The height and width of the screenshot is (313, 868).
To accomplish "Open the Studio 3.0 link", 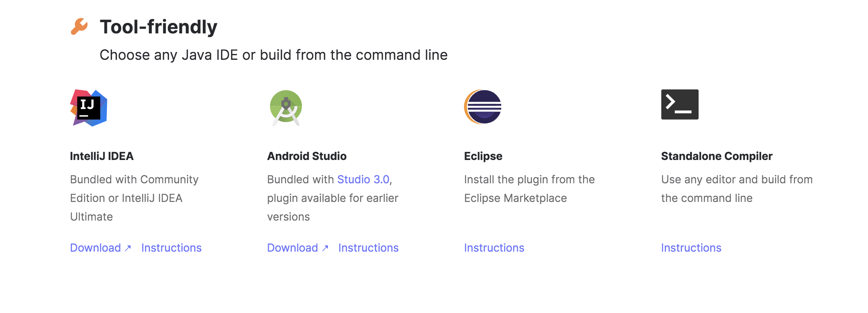I will pyautogui.click(x=363, y=179).
